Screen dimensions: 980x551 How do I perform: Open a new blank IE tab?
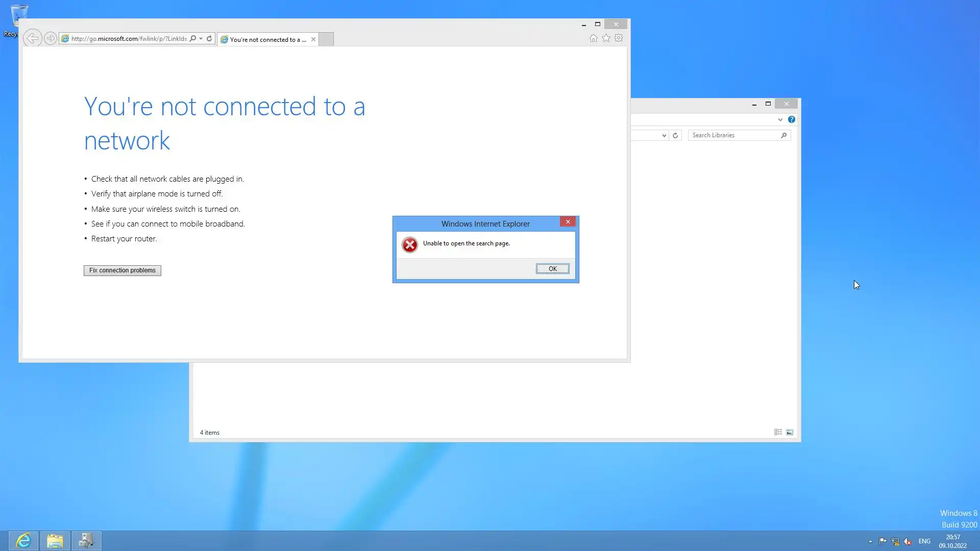click(x=326, y=39)
